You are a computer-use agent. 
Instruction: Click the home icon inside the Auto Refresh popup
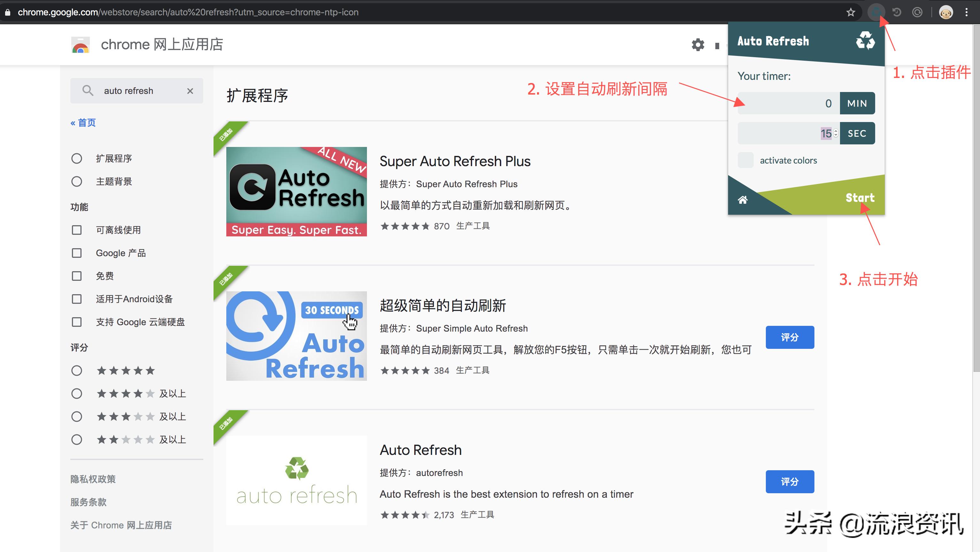pos(743,199)
